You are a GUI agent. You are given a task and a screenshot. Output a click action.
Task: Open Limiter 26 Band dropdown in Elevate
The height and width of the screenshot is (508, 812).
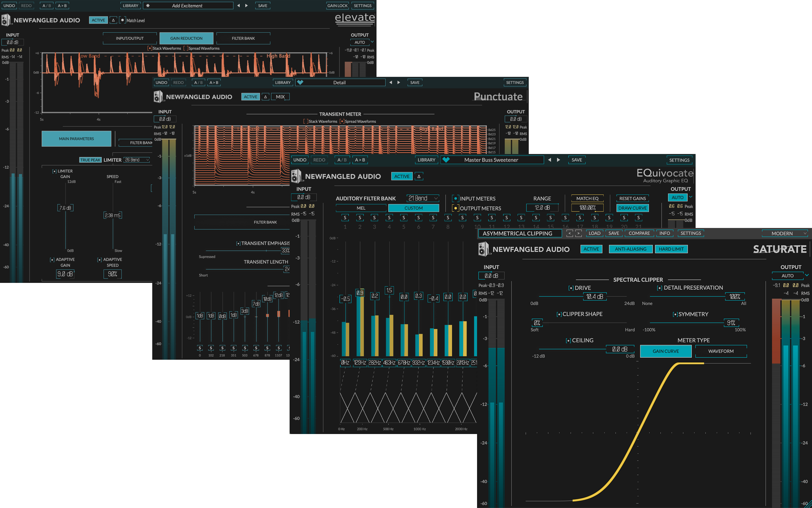137,160
